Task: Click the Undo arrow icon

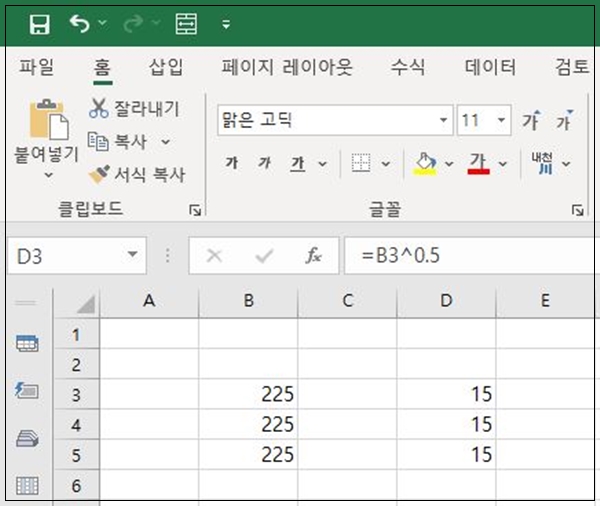Action: [80, 24]
